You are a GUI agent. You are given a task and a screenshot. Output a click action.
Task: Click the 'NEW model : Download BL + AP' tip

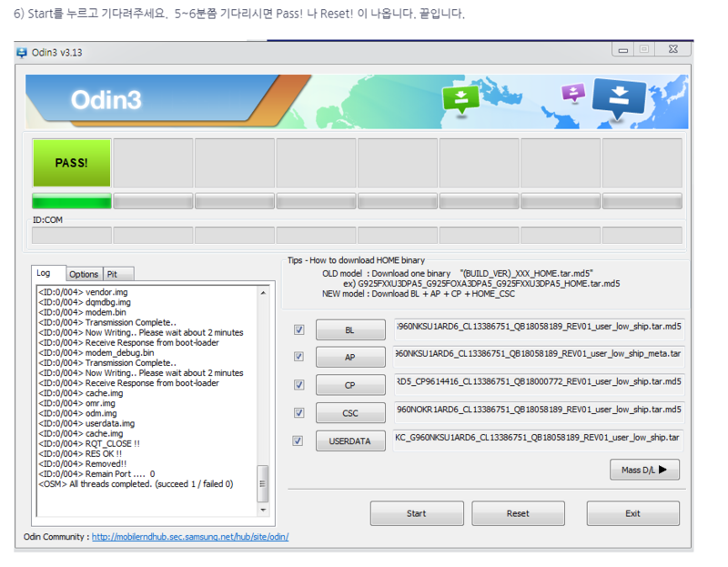(x=419, y=294)
